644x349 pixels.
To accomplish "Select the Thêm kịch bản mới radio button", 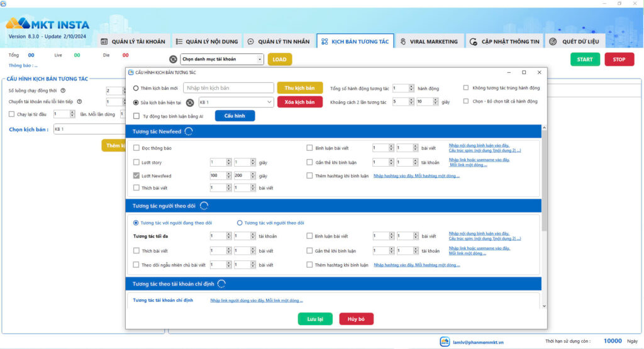I will tap(136, 88).
